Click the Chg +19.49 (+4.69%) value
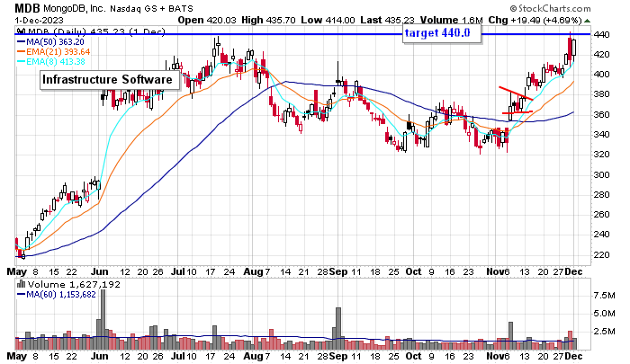Viewport: 630px width, 364px height. [x=535, y=20]
